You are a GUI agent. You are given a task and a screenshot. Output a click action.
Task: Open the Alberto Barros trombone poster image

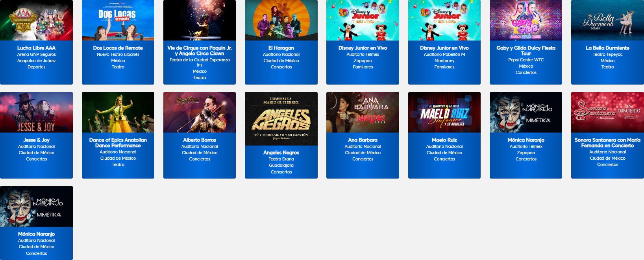coord(200,112)
